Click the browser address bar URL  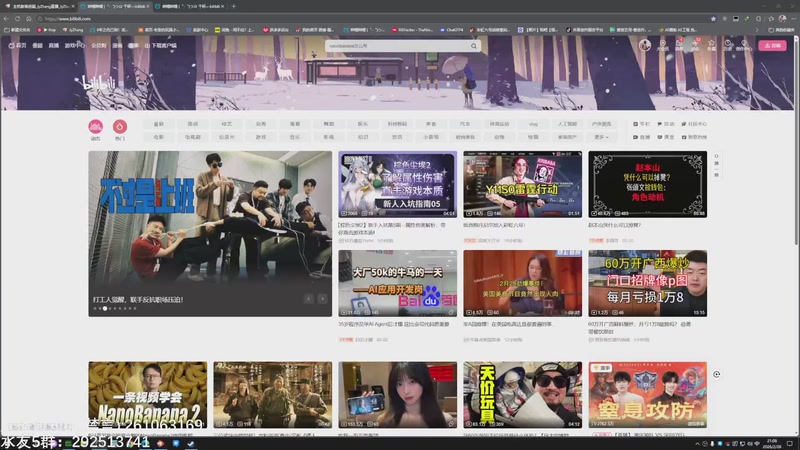click(x=68, y=19)
